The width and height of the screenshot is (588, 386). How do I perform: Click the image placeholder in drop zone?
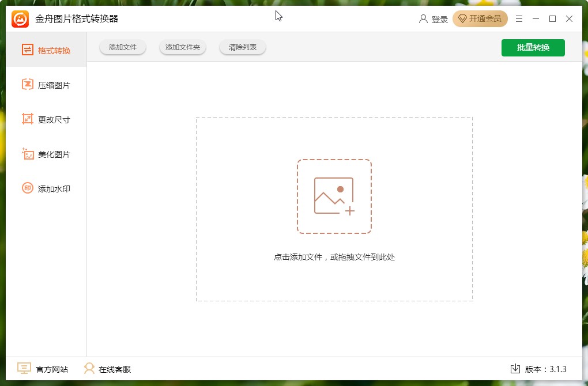[334, 196]
